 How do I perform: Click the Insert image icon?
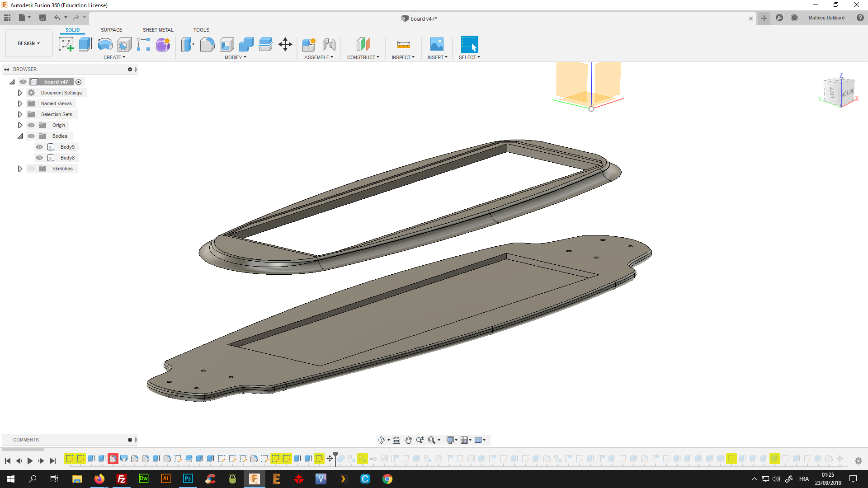437,44
